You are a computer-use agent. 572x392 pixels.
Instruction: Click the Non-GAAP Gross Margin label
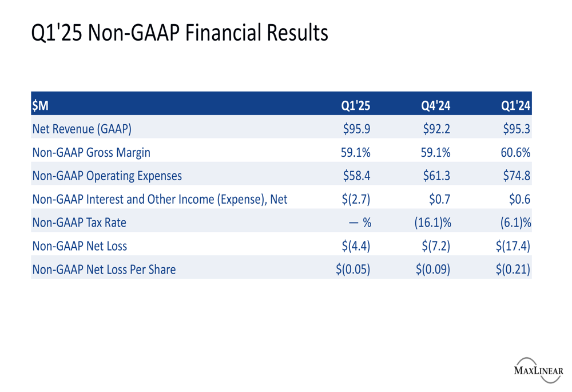tap(91, 153)
